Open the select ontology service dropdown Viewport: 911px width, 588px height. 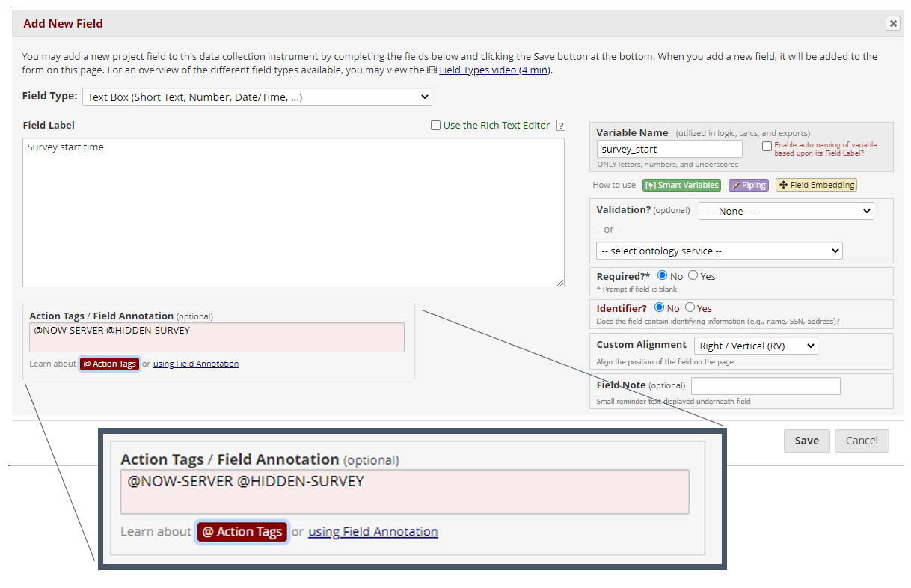tap(719, 251)
